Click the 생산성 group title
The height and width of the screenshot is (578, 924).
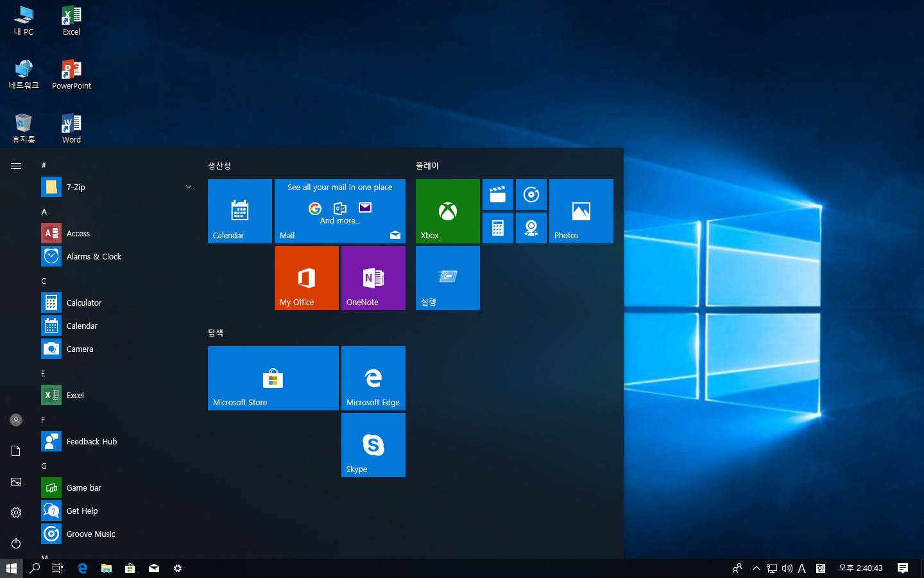click(219, 166)
